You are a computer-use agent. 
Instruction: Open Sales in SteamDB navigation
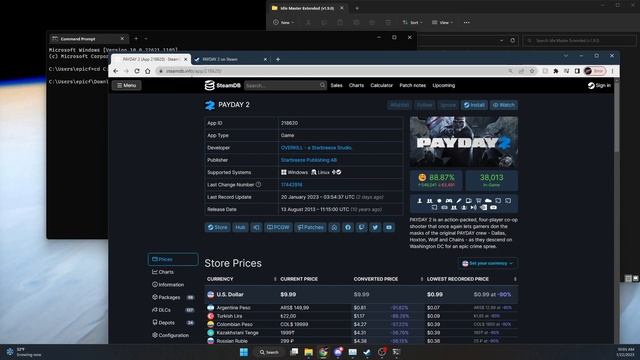click(336, 85)
